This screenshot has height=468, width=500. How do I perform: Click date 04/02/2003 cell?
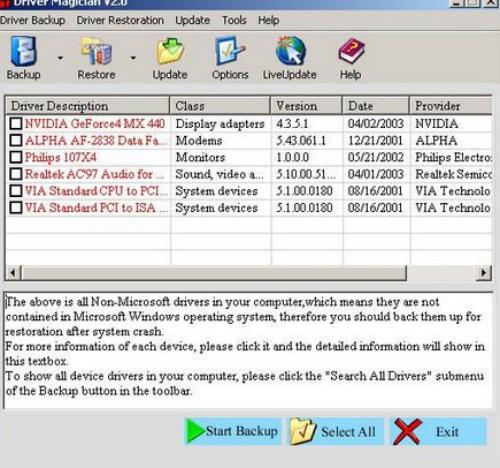point(376,124)
